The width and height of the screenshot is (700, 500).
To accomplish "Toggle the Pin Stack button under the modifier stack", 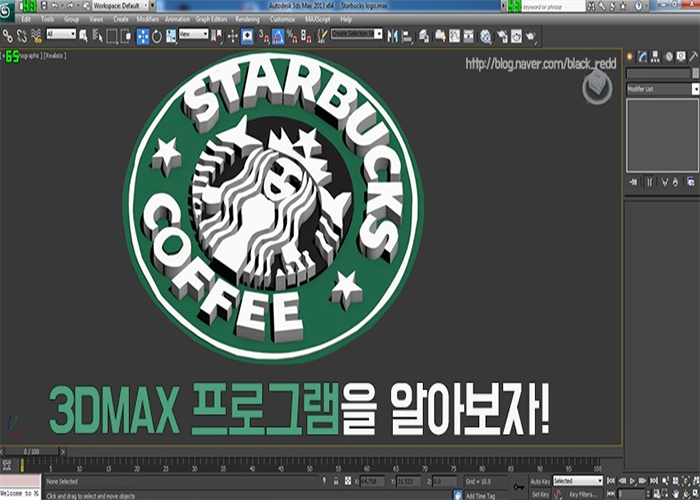I will click(x=633, y=182).
